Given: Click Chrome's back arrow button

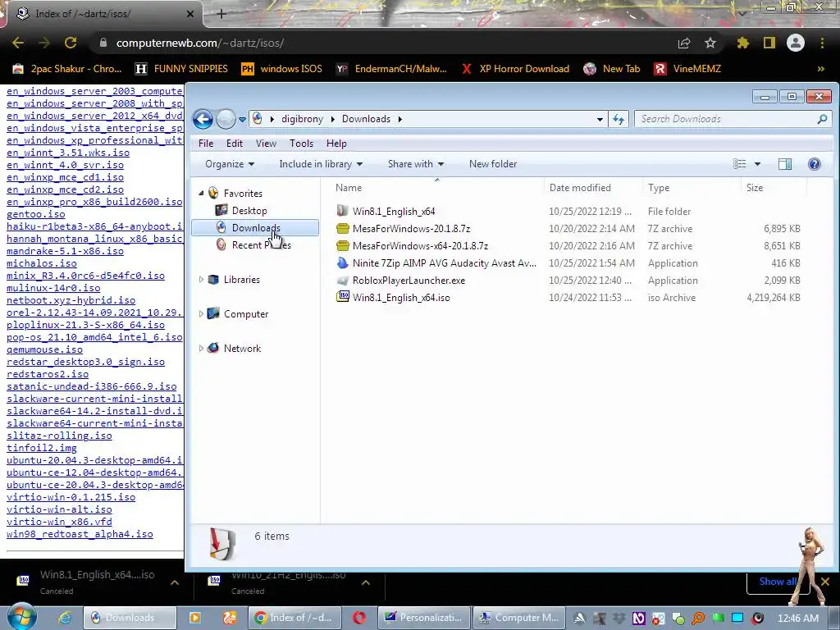Looking at the screenshot, I should point(18,43).
